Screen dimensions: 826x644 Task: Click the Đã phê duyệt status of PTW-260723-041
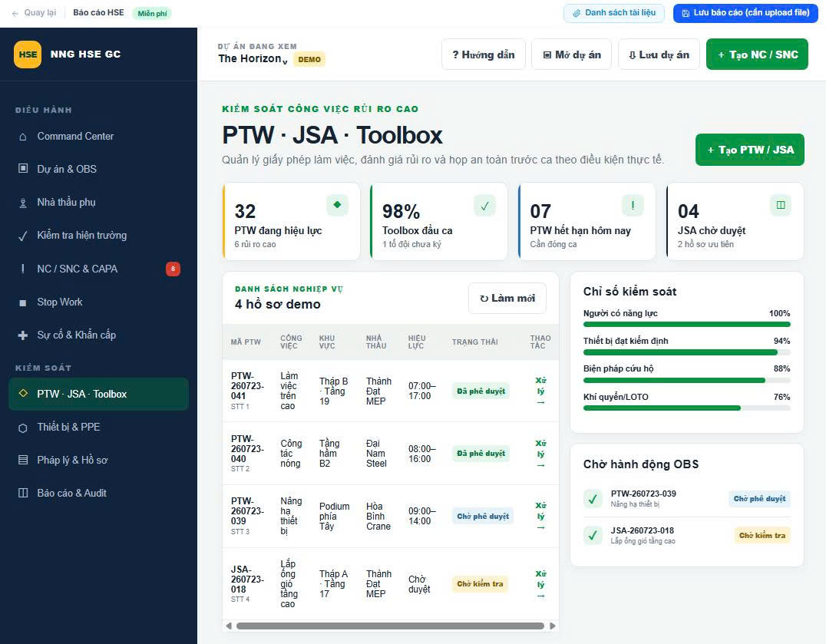481,391
